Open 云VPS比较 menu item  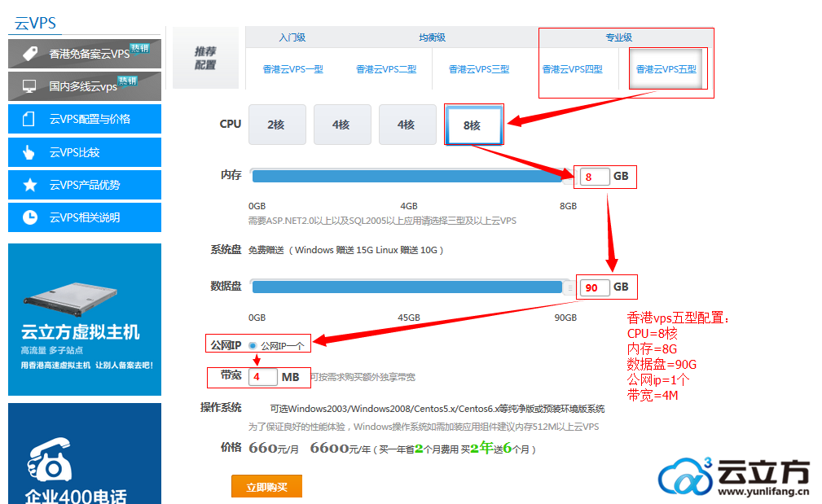(85, 152)
